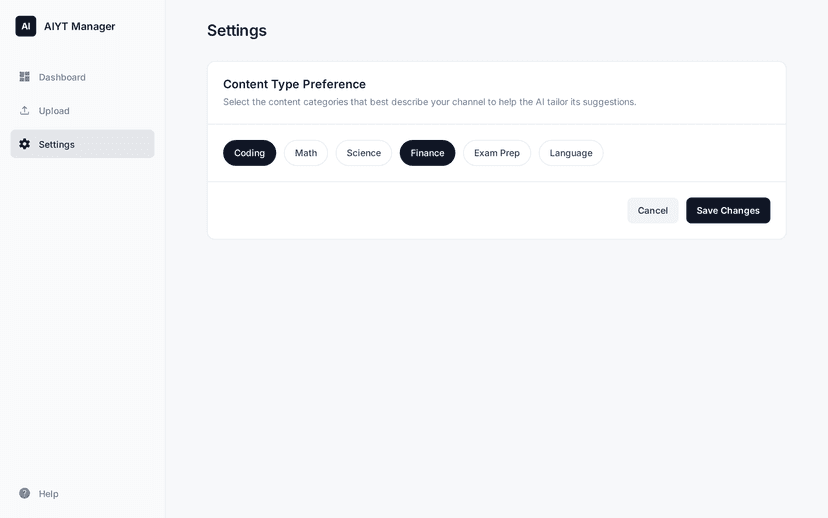The image size is (828, 518).
Task: Enable the Math category chip
Action: click(306, 153)
